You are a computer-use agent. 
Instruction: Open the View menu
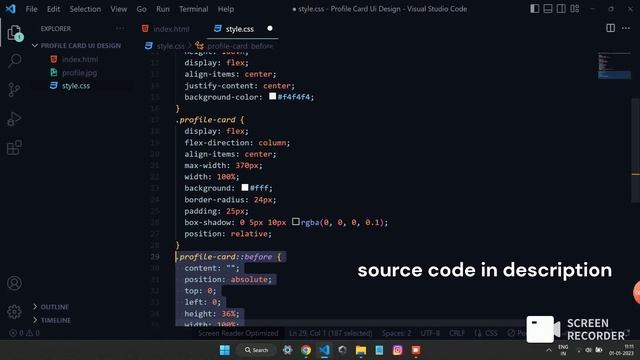pyautogui.click(x=118, y=9)
